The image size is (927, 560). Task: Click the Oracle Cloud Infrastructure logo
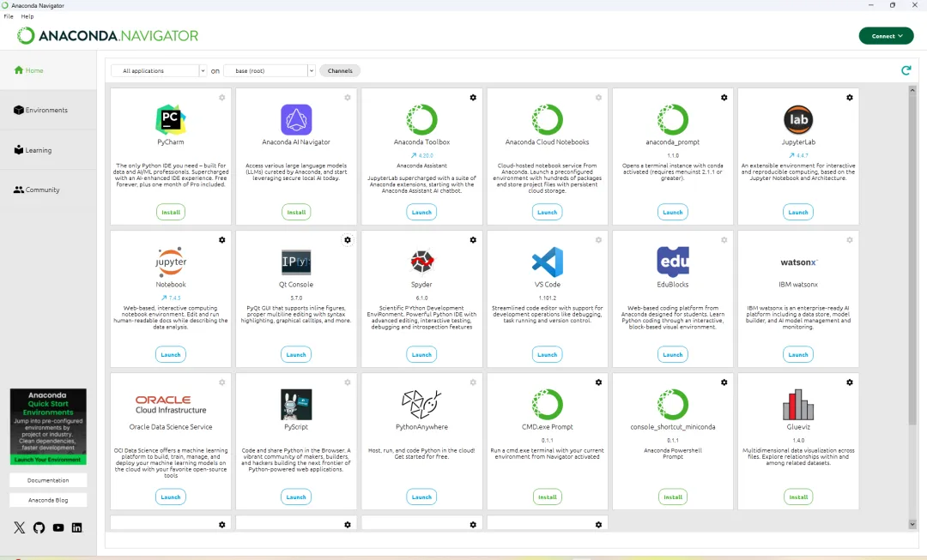coord(171,405)
